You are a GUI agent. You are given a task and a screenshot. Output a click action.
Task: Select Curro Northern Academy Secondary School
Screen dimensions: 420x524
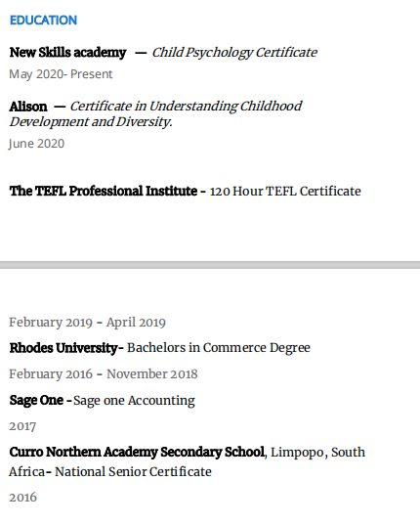click(x=137, y=453)
